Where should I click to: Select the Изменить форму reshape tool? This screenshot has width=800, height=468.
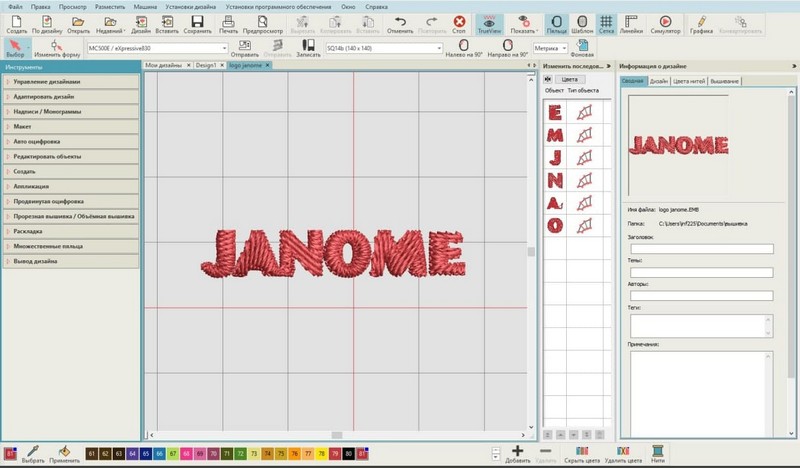point(57,48)
